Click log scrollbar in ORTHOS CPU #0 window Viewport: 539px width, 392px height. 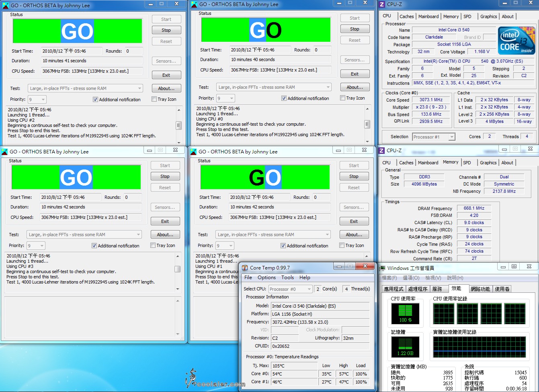point(367,124)
